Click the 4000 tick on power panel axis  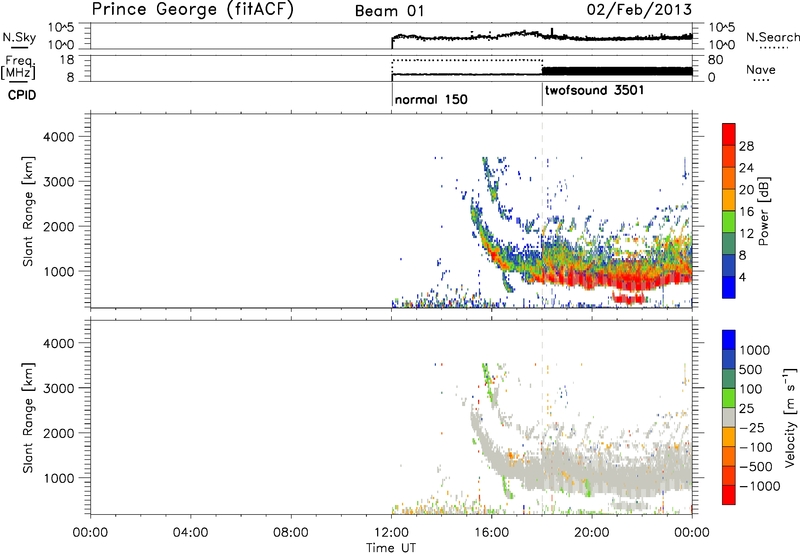[x=59, y=137]
